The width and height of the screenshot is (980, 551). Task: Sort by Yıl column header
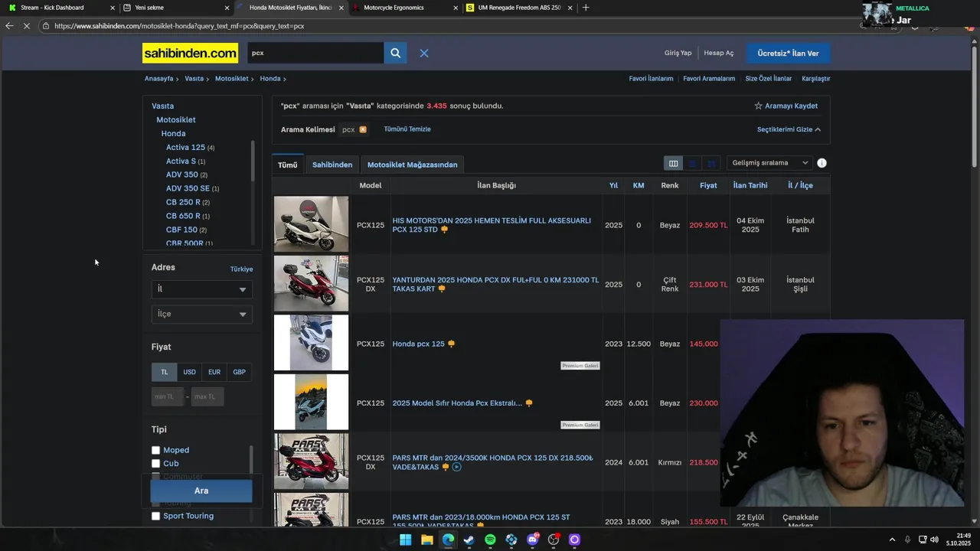tap(613, 185)
